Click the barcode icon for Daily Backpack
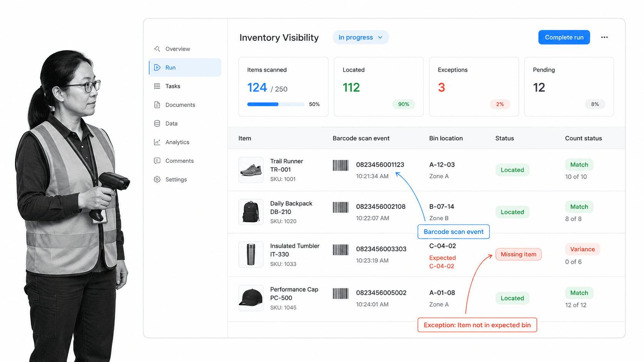The height and width of the screenshot is (362, 644). point(340,207)
